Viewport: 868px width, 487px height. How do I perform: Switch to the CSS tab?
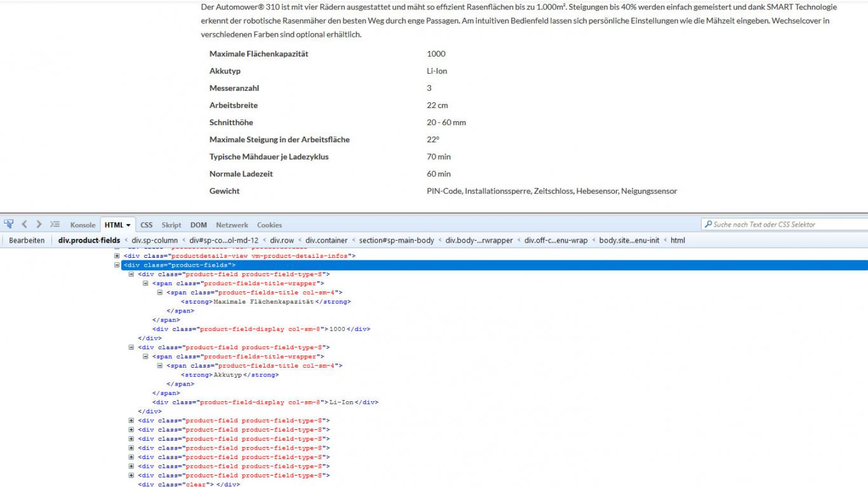point(147,225)
